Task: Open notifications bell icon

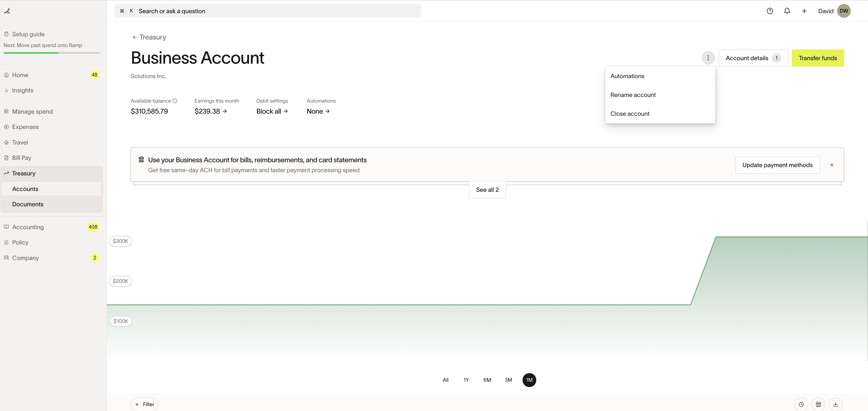Action: click(x=787, y=11)
